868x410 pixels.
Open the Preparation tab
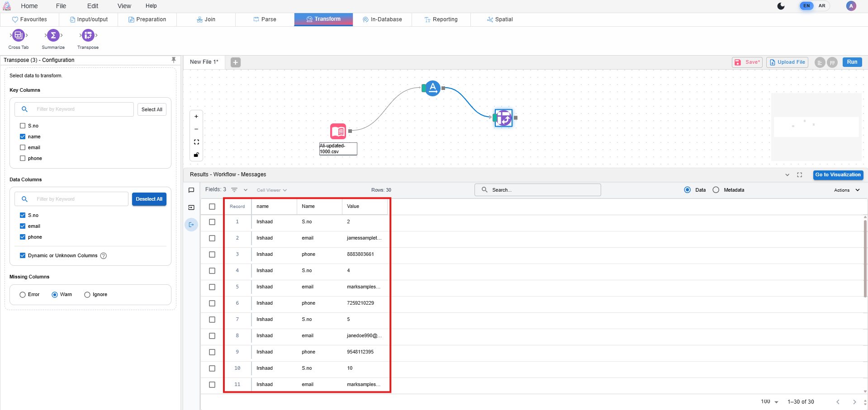click(x=147, y=19)
